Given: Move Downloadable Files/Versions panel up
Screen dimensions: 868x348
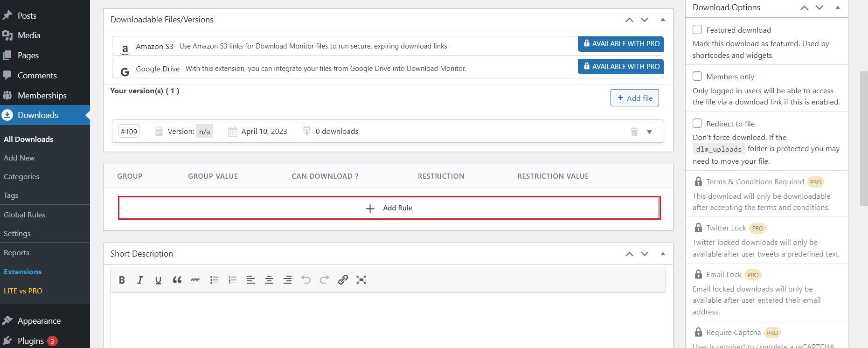Looking at the screenshot, I should (629, 20).
